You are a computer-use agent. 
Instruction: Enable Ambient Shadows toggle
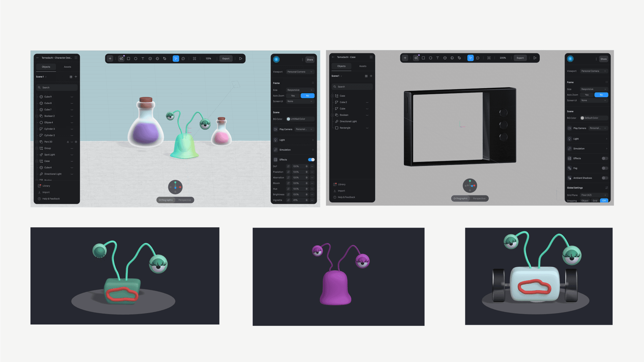point(604,178)
